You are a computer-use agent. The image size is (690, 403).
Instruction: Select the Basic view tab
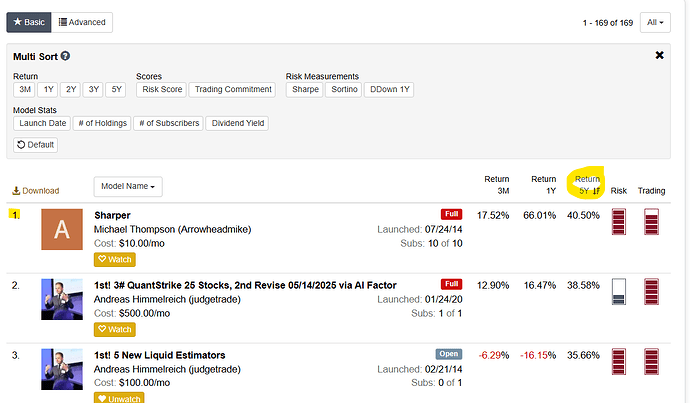click(28, 22)
